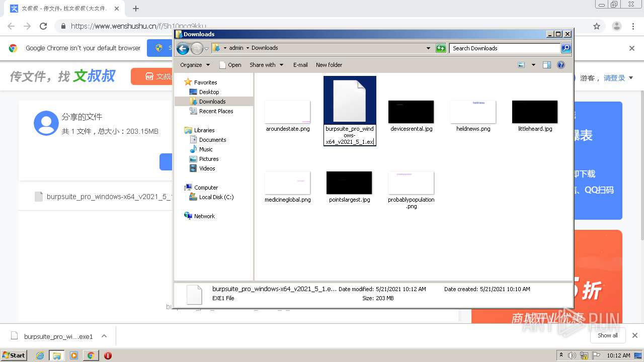Select Network in the navigation pane

(204, 216)
